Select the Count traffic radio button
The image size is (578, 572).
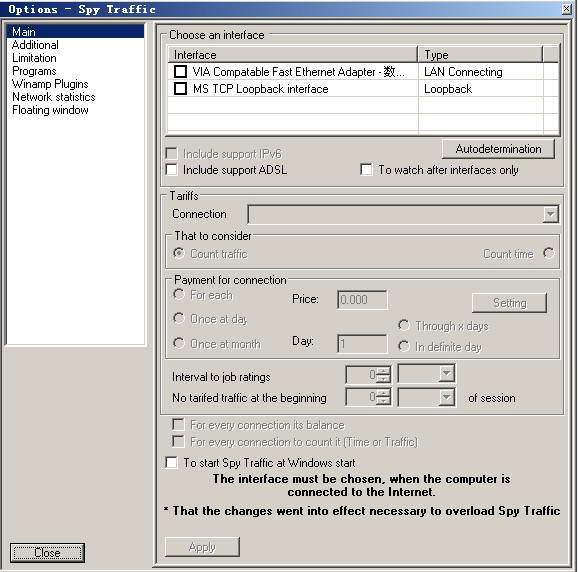tap(179, 253)
